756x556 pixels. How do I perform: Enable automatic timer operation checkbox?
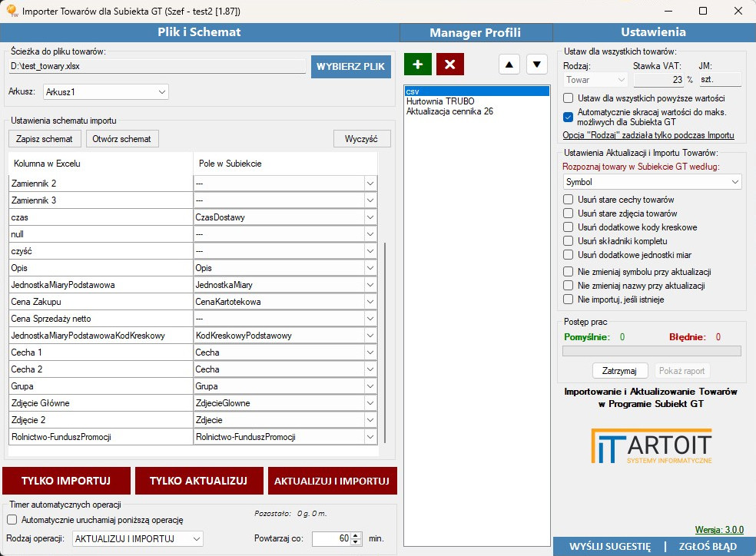(12, 519)
